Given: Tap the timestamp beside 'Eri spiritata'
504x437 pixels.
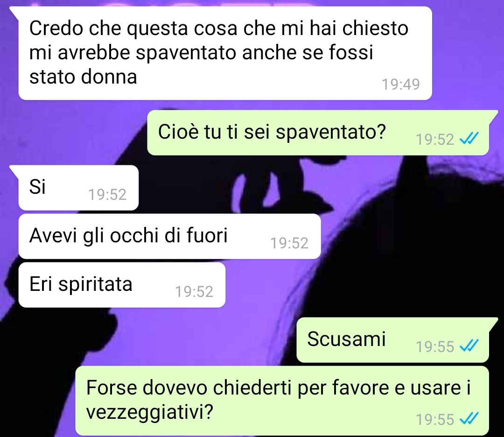Looking at the screenshot, I should (x=194, y=291).
